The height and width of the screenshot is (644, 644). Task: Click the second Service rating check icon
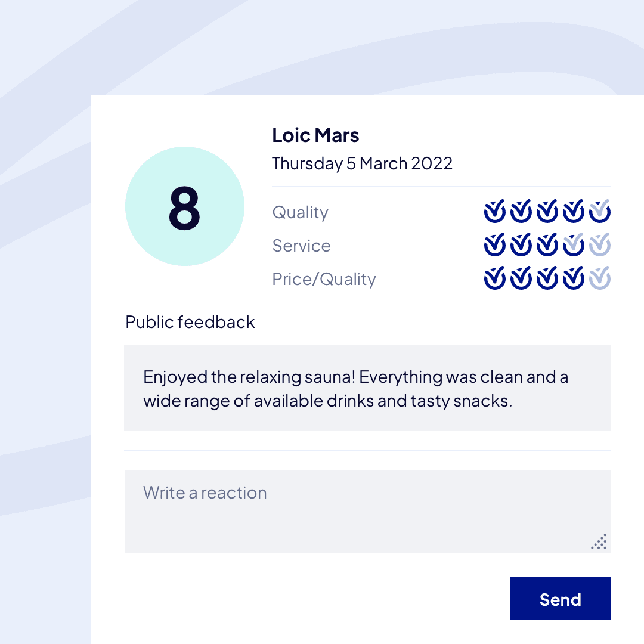(x=521, y=245)
